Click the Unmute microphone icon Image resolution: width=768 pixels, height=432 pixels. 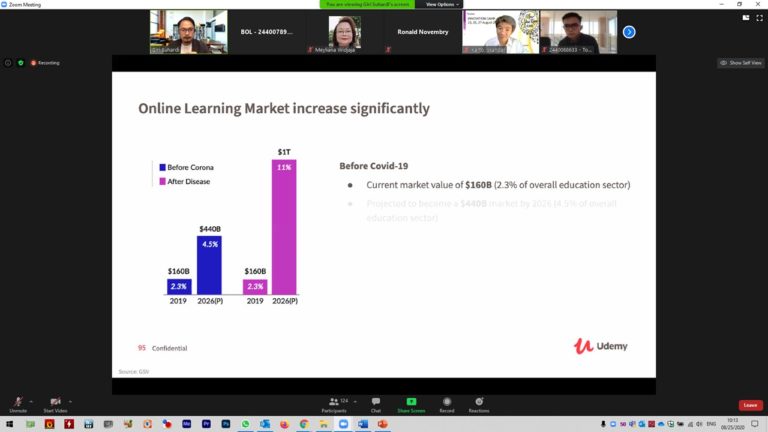tap(18, 402)
